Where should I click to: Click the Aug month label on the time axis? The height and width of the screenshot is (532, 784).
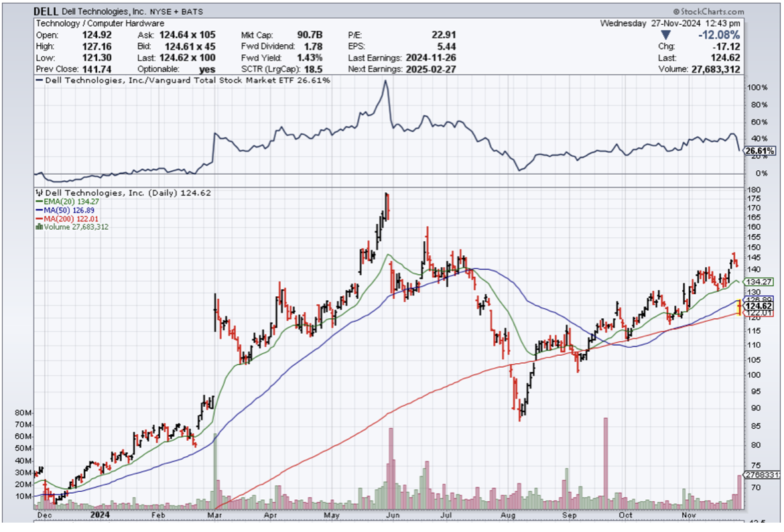click(x=507, y=516)
